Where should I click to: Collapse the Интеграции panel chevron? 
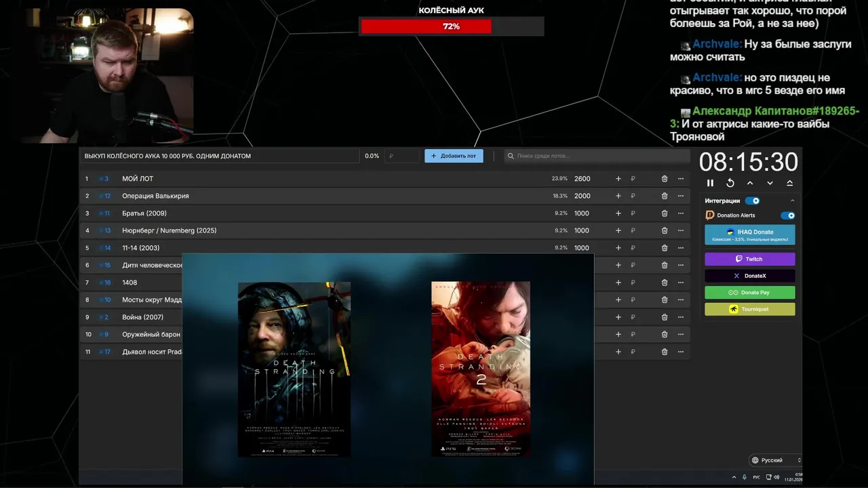tap(792, 201)
